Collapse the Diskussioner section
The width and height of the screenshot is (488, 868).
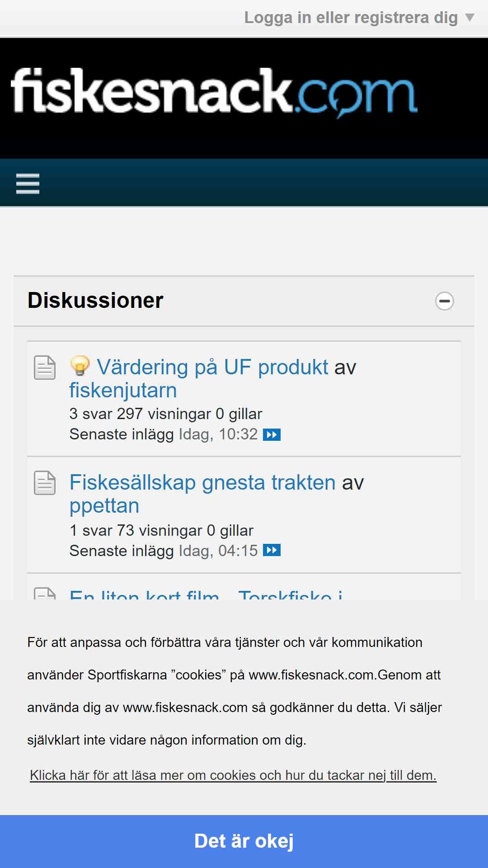pos(444,301)
